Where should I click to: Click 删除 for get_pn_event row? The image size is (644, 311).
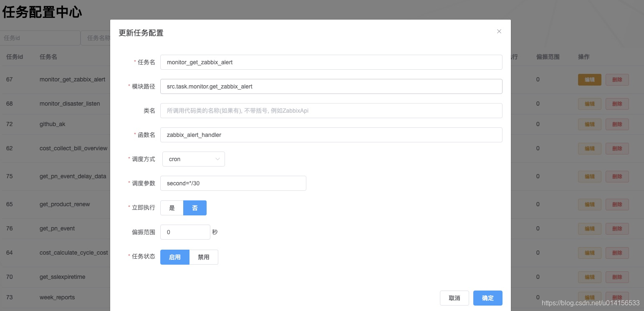coord(617,229)
